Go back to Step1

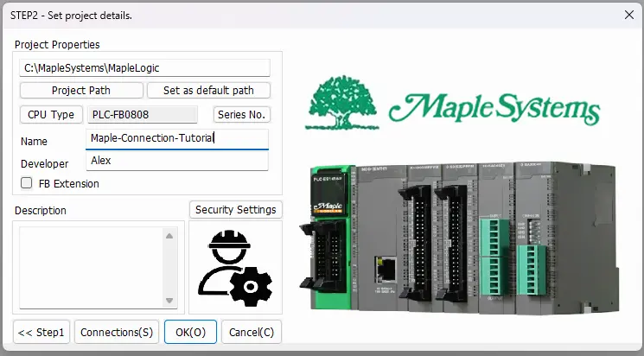coord(41,332)
